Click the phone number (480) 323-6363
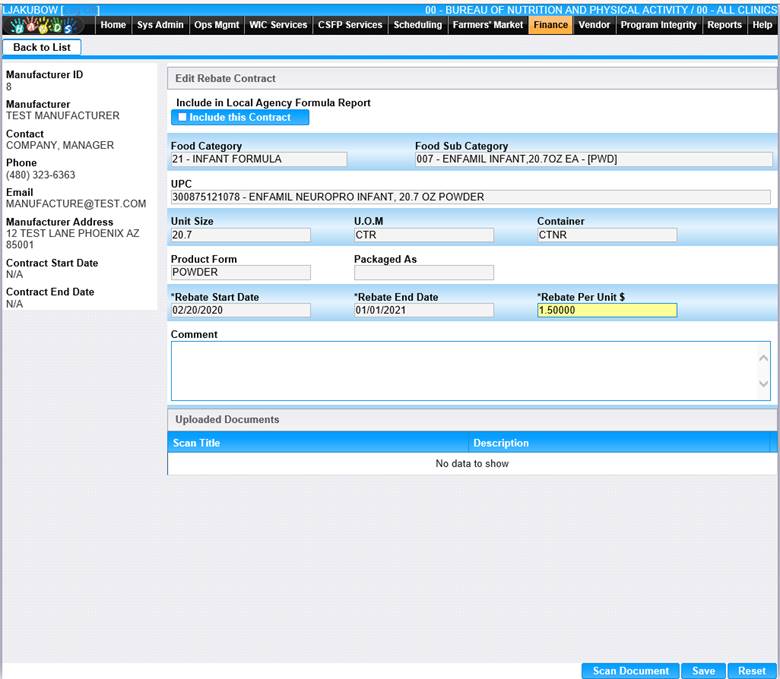This screenshot has height=679, width=780. click(x=41, y=175)
